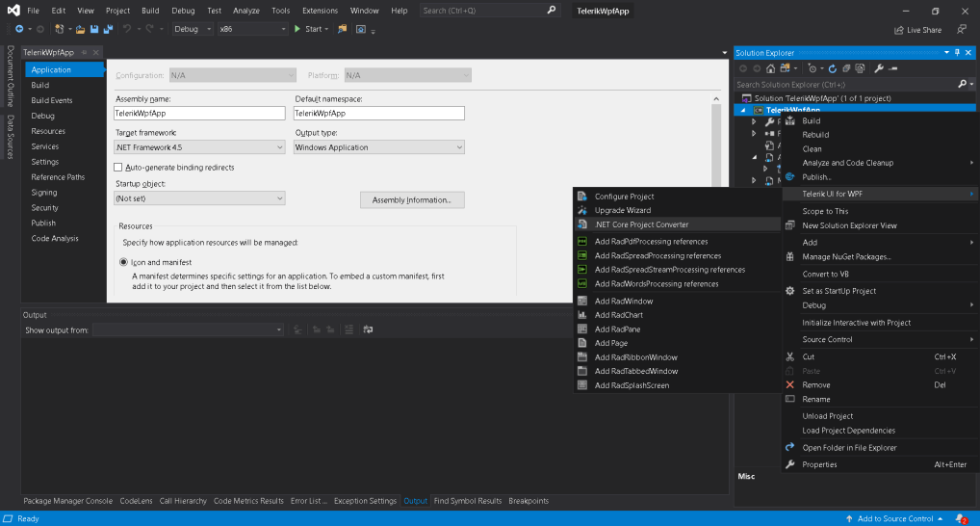This screenshot has width=980, height=526.
Task: Click the Solution Explorer Home icon
Action: 771,68
